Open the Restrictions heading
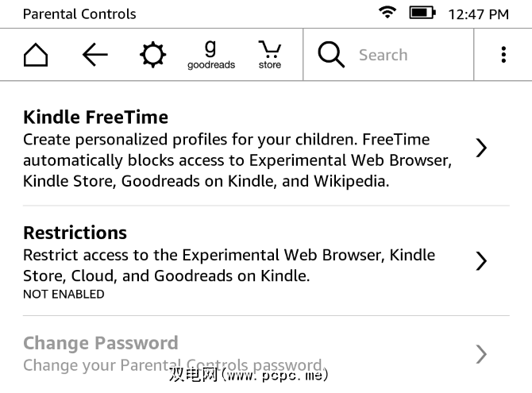532x393 pixels. (x=75, y=233)
